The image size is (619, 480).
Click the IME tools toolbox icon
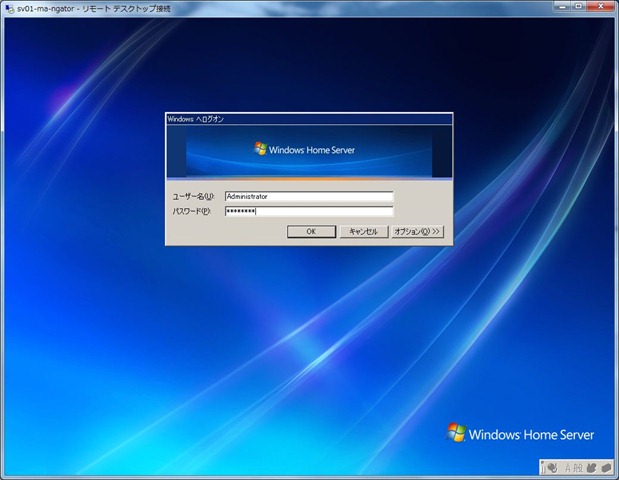point(606,468)
